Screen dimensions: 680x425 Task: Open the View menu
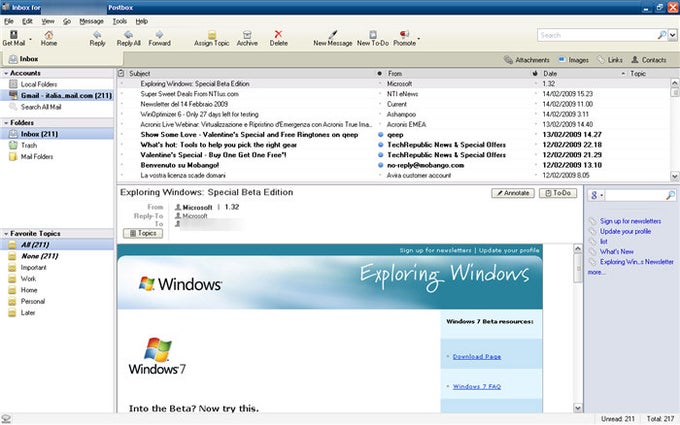pyautogui.click(x=48, y=21)
